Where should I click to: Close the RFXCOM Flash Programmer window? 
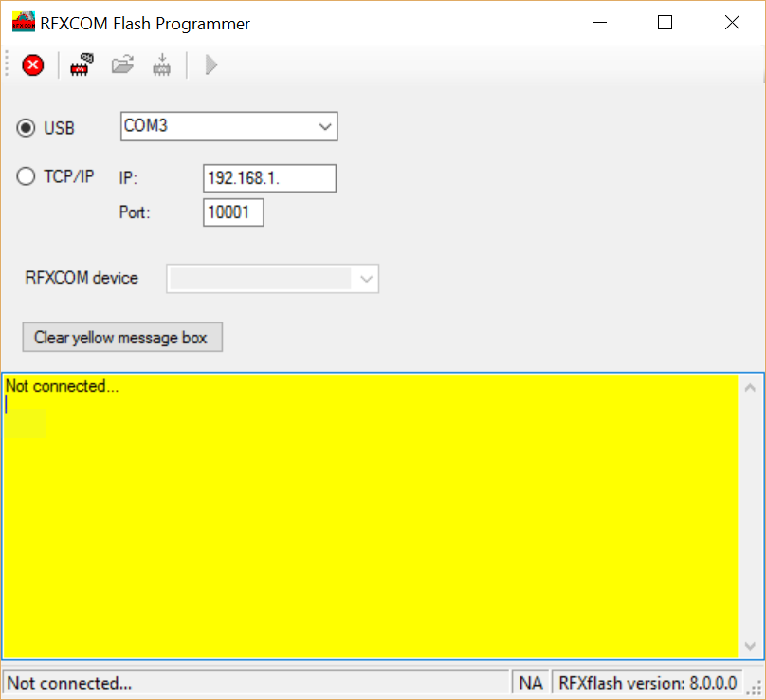(732, 23)
